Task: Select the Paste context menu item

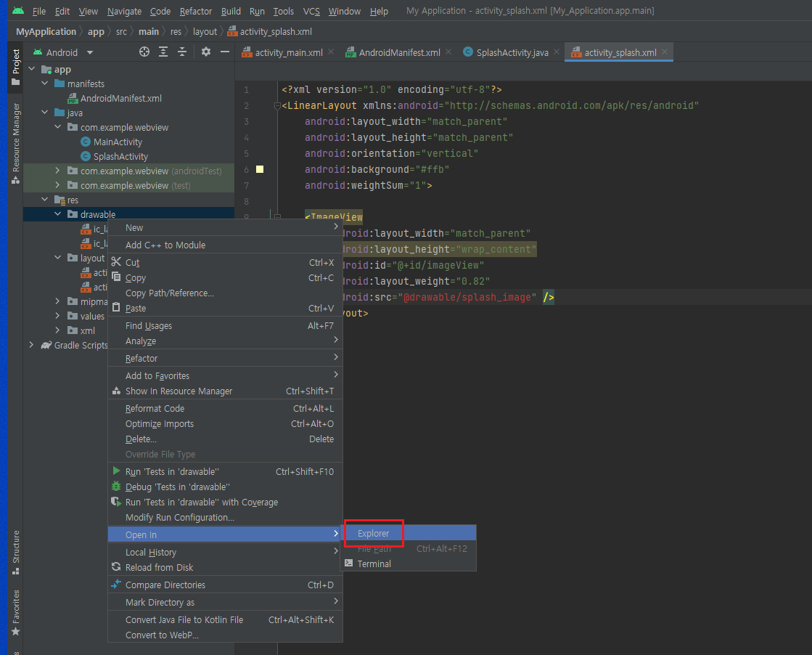Action: pyautogui.click(x=225, y=309)
